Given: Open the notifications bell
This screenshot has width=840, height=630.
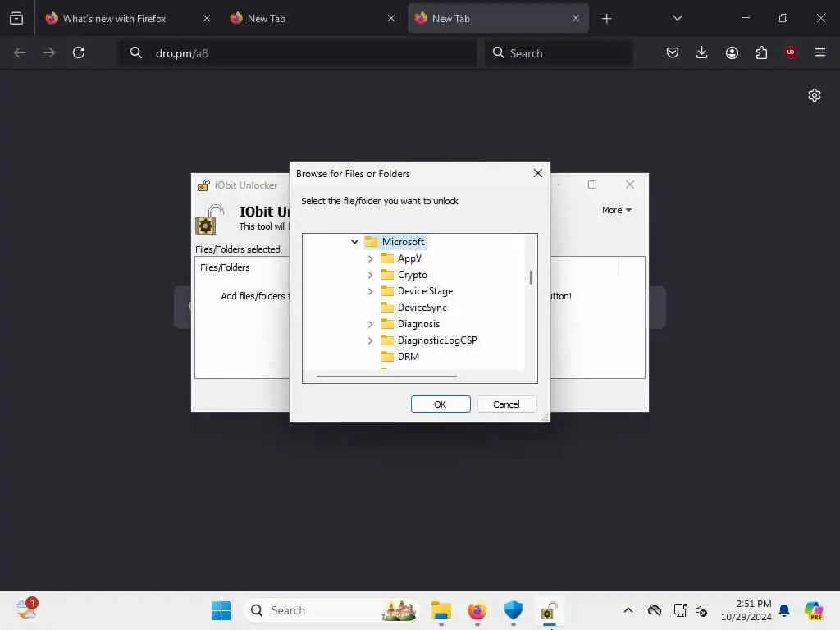Looking at the screenshot, I should (784, 610).
